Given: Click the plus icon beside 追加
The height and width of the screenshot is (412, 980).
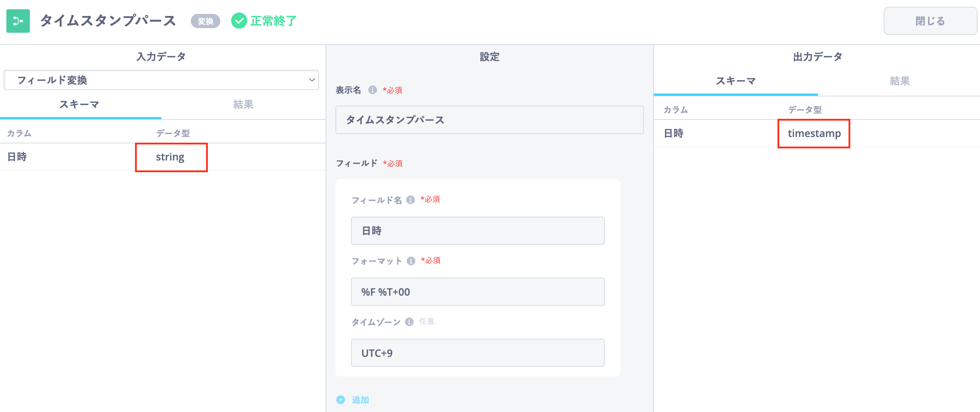Looking at the screenshot, I should pyautogui.click(x=340, y=400).
